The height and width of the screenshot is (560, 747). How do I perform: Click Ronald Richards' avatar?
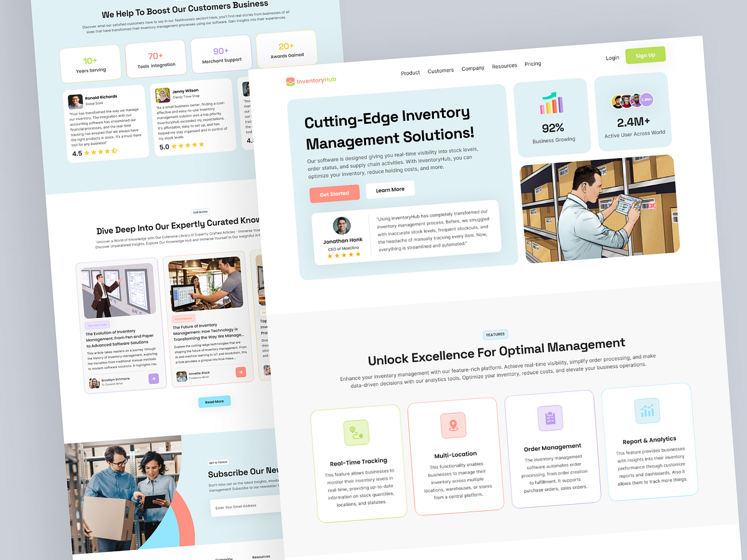(75, 101)
